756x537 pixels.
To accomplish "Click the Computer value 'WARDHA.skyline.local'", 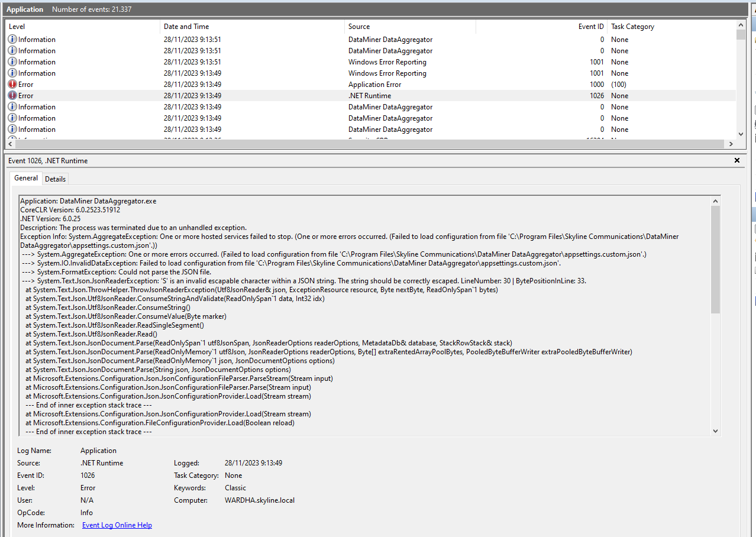I will (260, 500).
